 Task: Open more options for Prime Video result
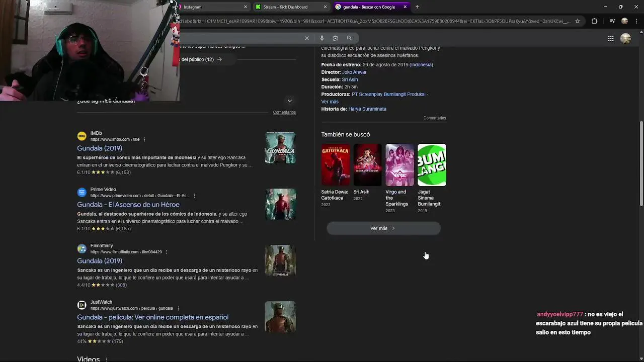click(x=194, y=196)
